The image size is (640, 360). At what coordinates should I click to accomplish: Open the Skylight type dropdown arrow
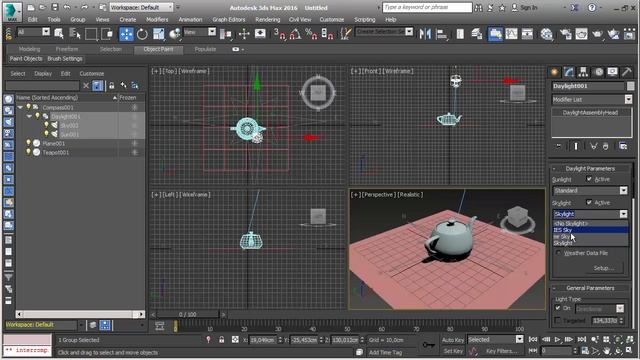tap(623, 214)
